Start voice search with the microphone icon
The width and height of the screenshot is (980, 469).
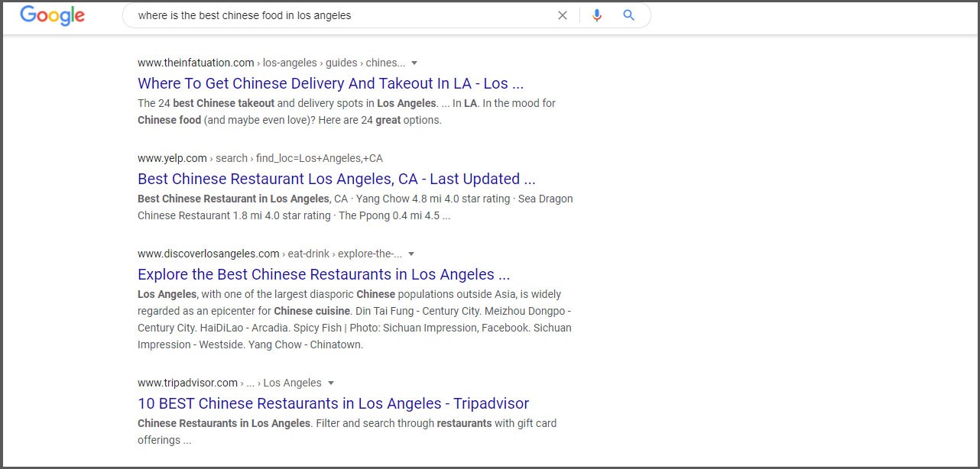597,15
